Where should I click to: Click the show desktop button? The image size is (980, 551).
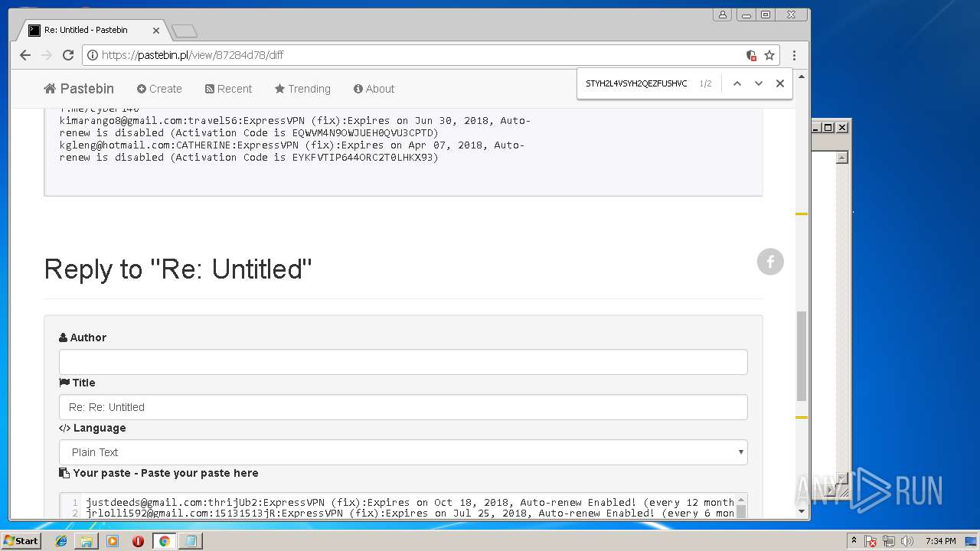point(972,541)
